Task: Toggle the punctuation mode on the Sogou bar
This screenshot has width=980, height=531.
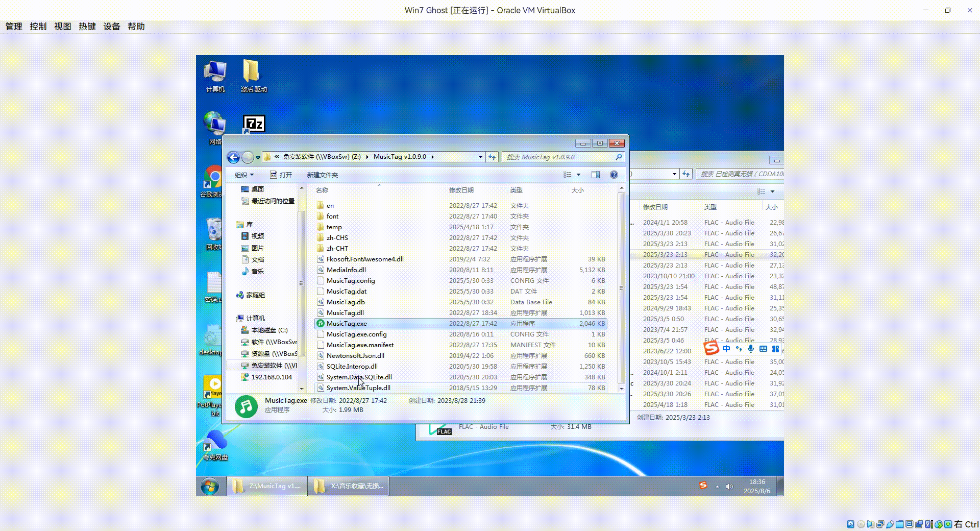Action: pos(739,349)
